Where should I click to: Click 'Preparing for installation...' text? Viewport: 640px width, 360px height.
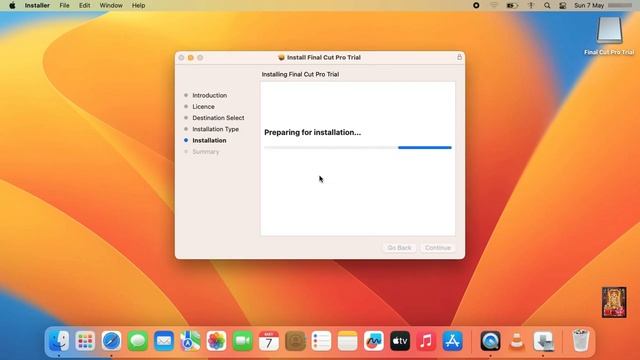point(313,132)
